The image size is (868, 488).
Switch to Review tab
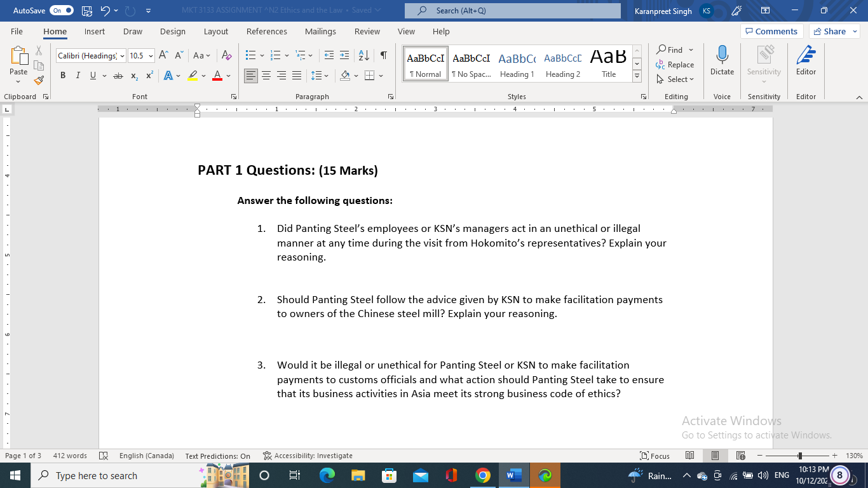(x=367, y=31)
